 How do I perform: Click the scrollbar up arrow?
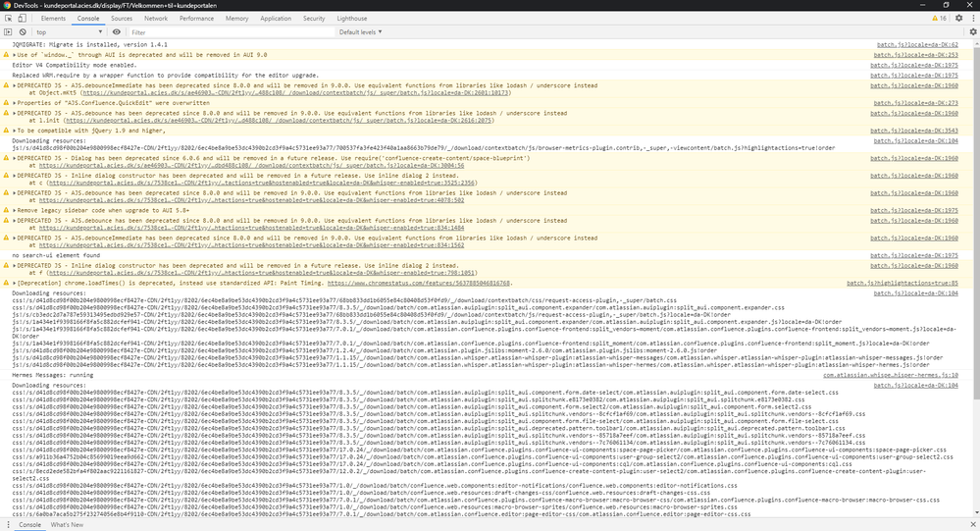[x=976, y=42]
